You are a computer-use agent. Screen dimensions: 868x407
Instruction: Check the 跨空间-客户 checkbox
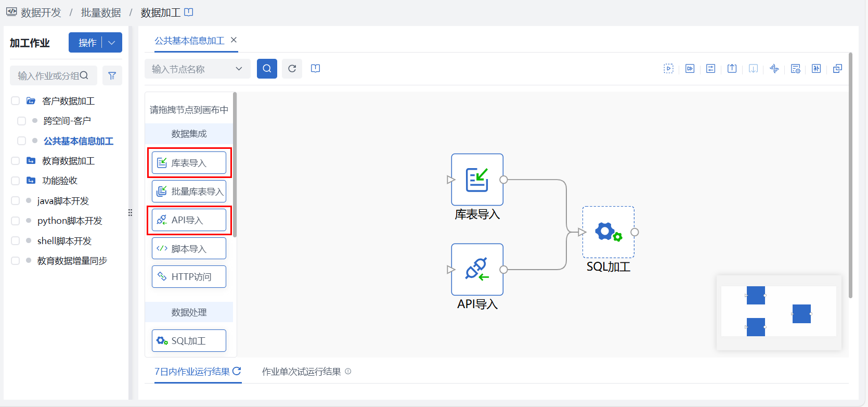pyautogui.click(x=21, y=121)
